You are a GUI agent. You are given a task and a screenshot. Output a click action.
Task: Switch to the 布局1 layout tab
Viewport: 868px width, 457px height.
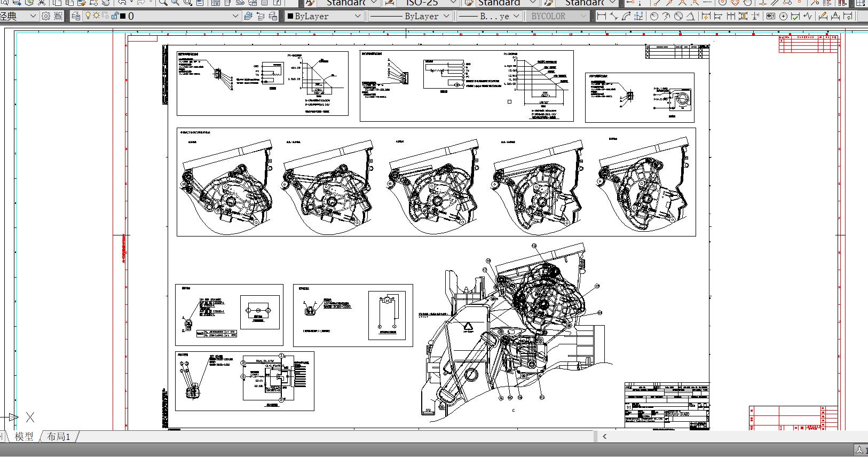[x=59, y=436]
